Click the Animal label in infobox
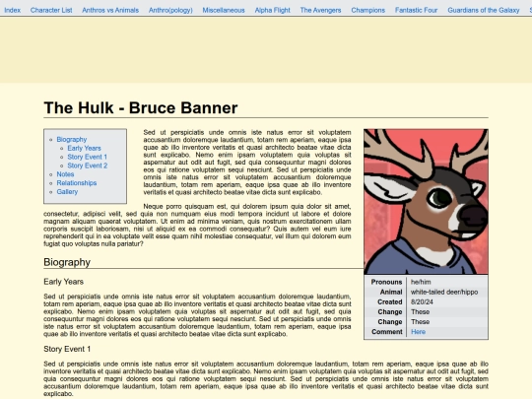 click(391, 292)
